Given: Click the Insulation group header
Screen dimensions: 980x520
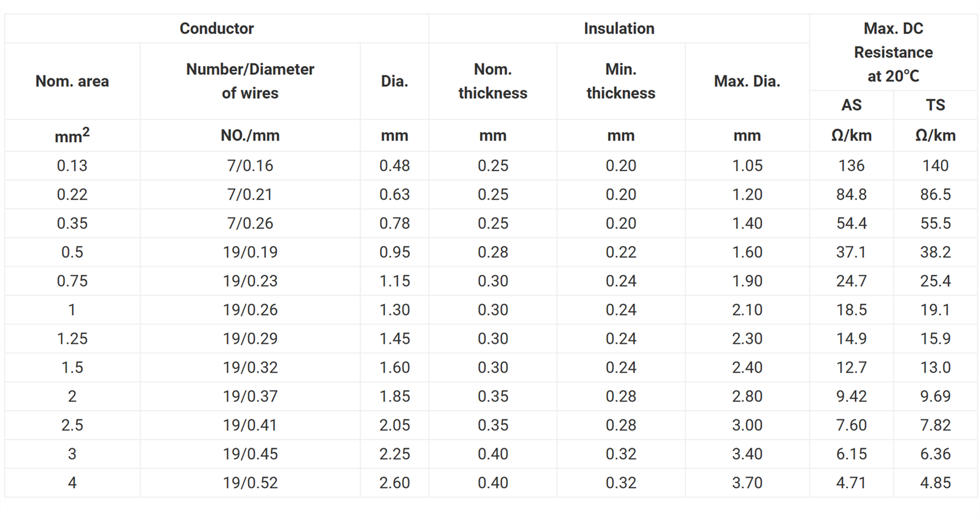Looking at the screenshot, I should pyautogui.click(x=619, y=28).
